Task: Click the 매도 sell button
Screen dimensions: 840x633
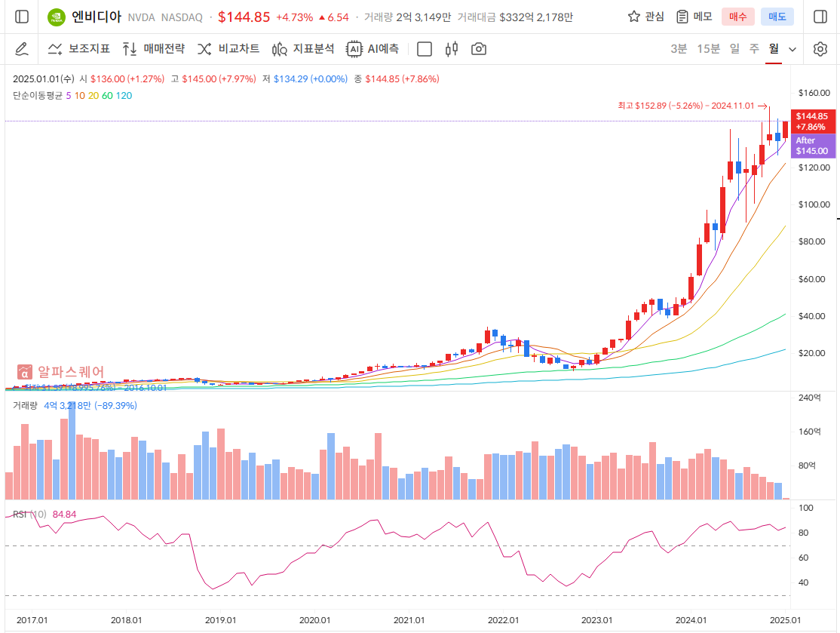Action: point(777,17)
